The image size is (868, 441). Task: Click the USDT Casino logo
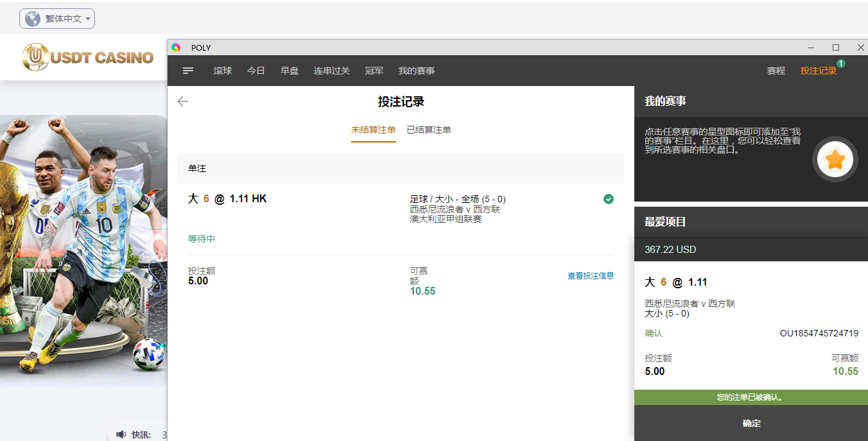point(88,58)
